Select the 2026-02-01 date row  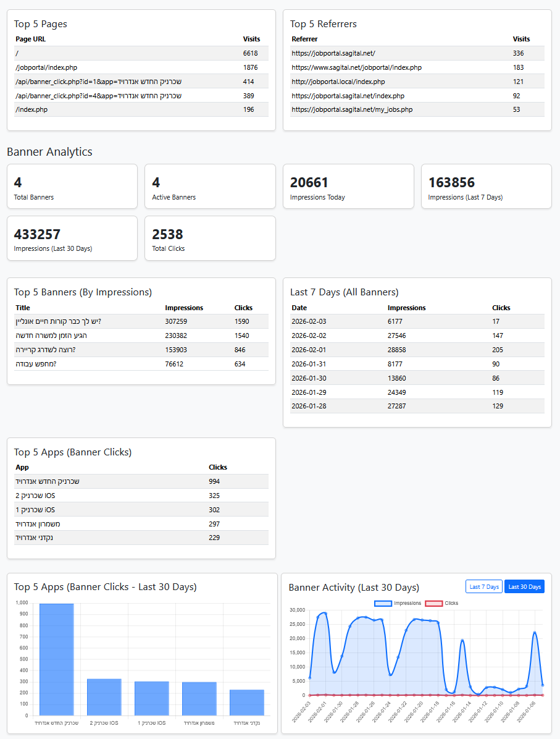tap(417, 350)
